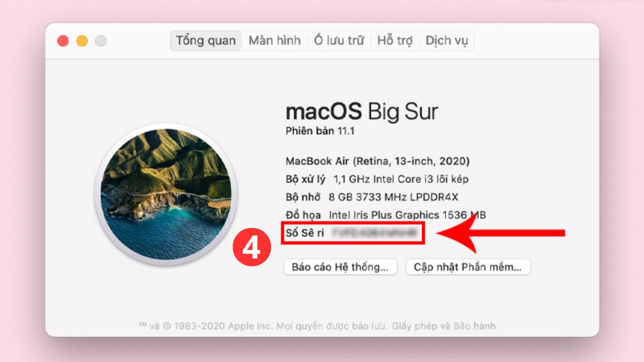Click Cập nhật Phần mềm... button
The width and height of the screenshot is (644, 362).
tap(468, 267)
